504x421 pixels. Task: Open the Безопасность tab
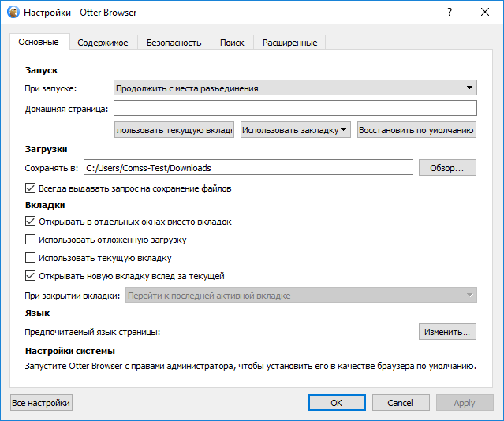pyautogui.click(x=174, y=43)
